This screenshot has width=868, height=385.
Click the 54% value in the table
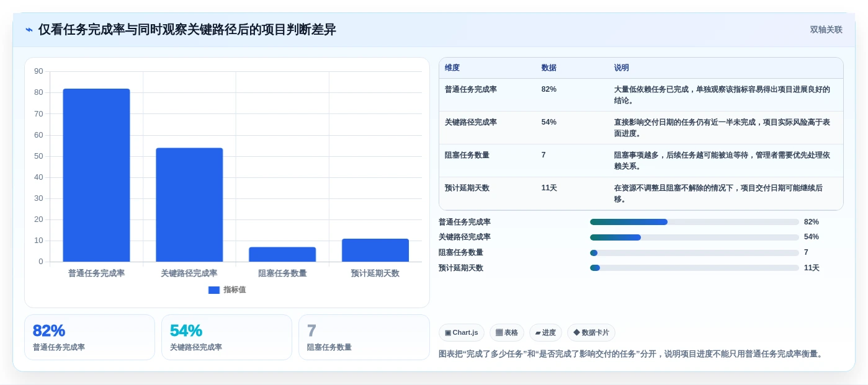tap(549, 122)
